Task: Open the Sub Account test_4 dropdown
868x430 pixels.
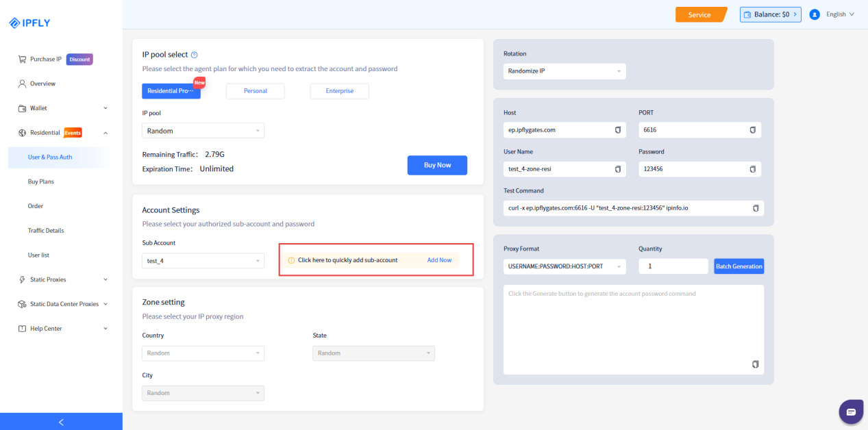Action: pyautogui.click(x=203, y=261)
